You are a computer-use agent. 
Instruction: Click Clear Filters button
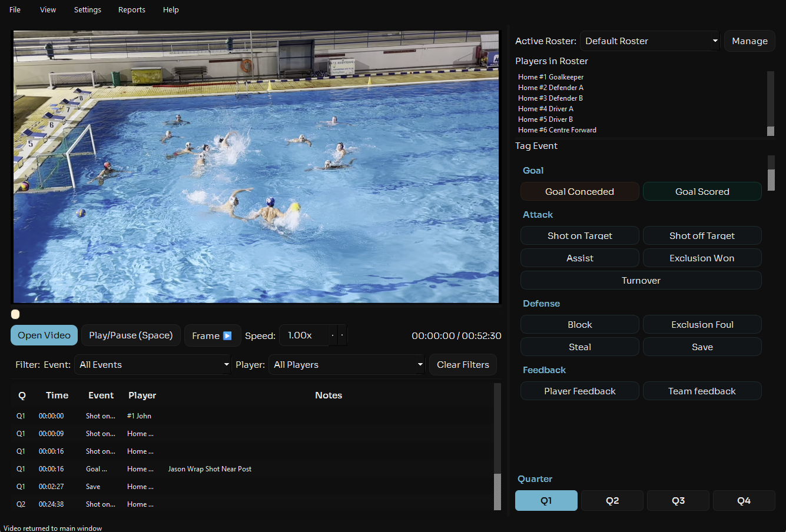pyautogui.click(x=463, y=365)
